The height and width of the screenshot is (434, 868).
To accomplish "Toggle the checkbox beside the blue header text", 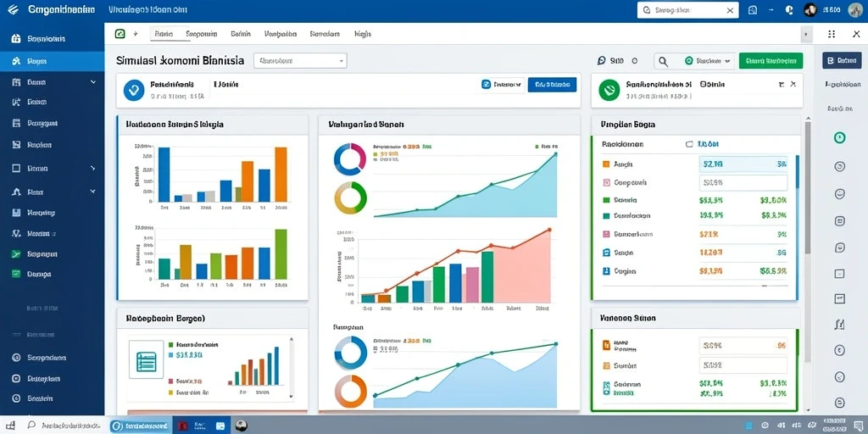I will pos(689,144).
